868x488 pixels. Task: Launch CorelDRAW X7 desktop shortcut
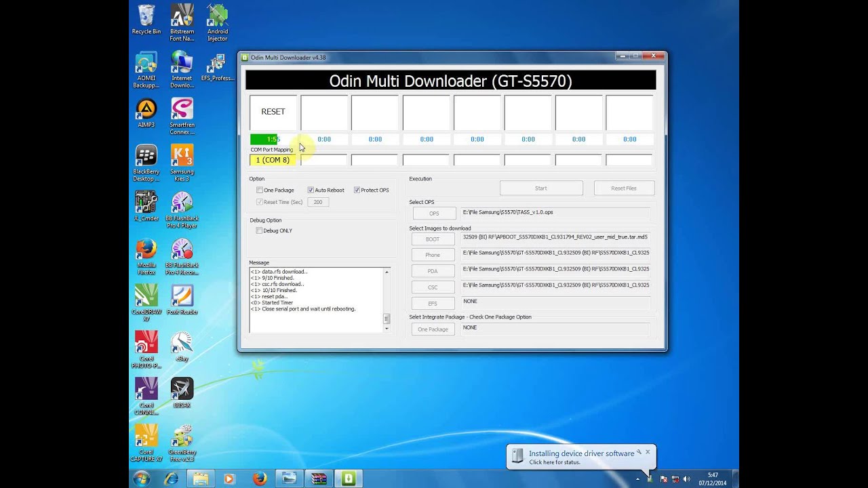(x=146, y=303)
